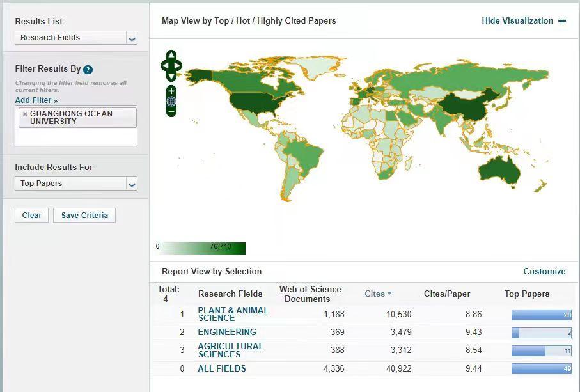Zoom in on the map
Viewport: 580px width, 392px height.
171,91
